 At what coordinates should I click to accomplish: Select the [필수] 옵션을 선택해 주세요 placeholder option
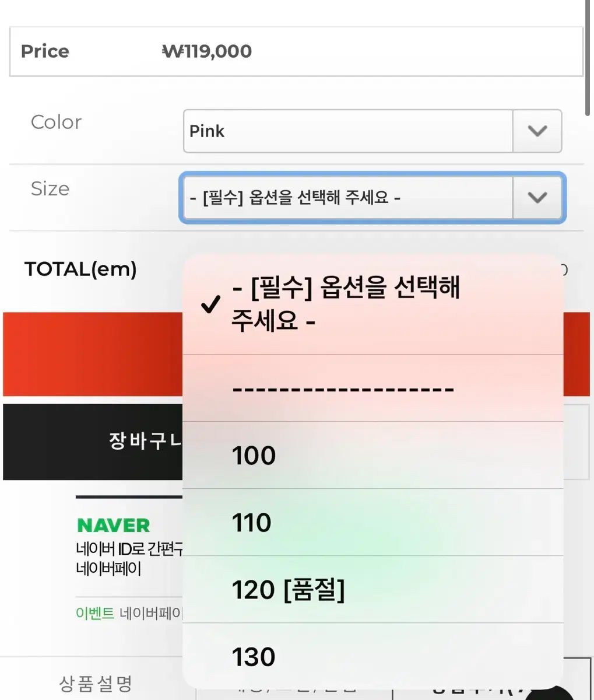[x=373, y=304]
